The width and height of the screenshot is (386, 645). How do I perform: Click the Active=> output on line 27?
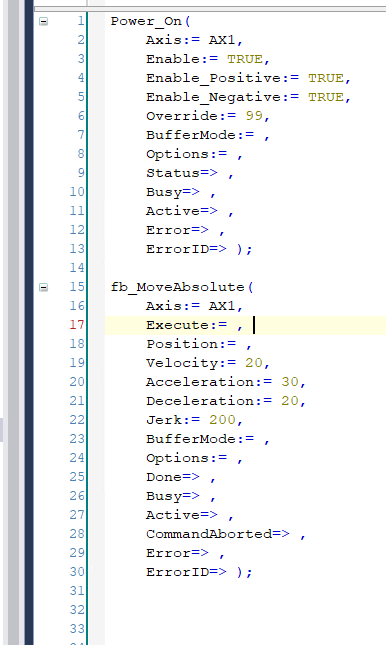pos(190,515)
